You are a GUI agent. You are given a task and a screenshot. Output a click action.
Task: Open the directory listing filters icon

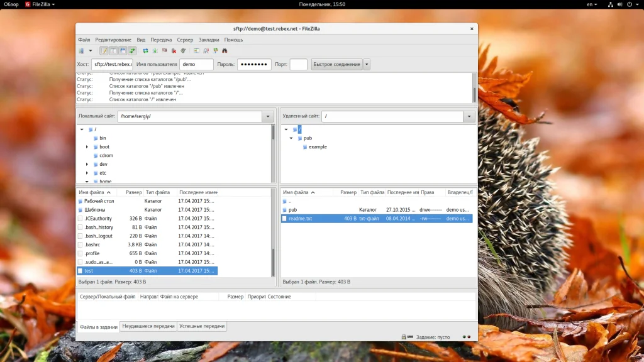pyautogui.click(x=196, y=50)
